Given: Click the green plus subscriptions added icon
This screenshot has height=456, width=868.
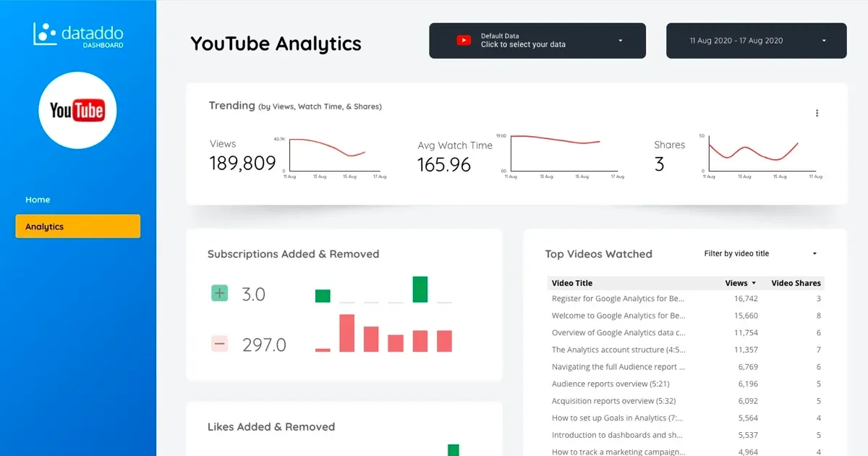Looking at the screenshot, I should pyautogui.click(x=220, y=293).
